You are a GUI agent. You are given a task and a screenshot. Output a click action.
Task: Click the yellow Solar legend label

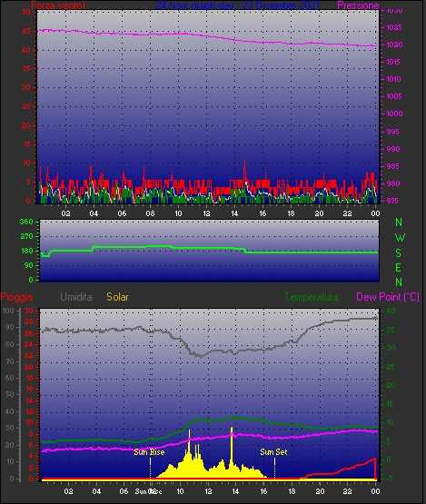(x=117, y=297)
